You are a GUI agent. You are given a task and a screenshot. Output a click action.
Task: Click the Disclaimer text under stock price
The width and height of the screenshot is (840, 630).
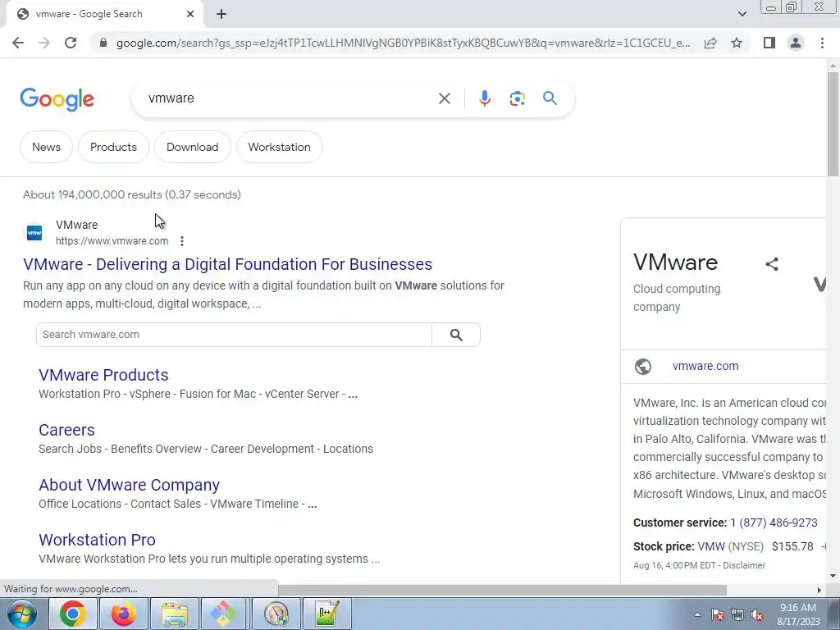pos(744,565)
